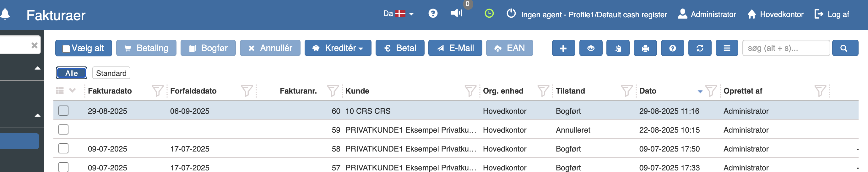The image size is (868, 172).
Task: Focus the søg search input field
Action: point(785,48)
